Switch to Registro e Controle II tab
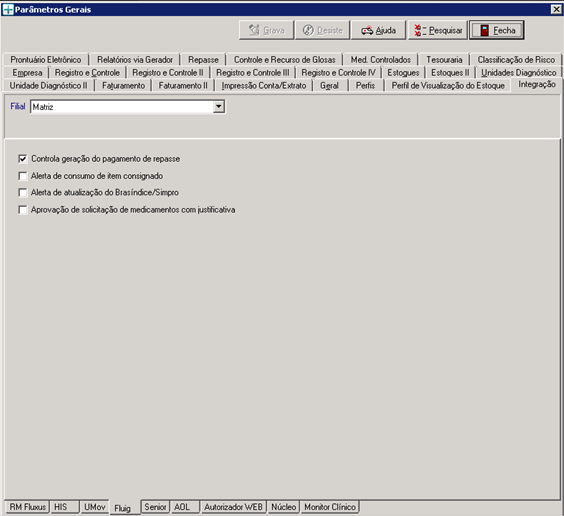564x516 pixels. point(168,73)
